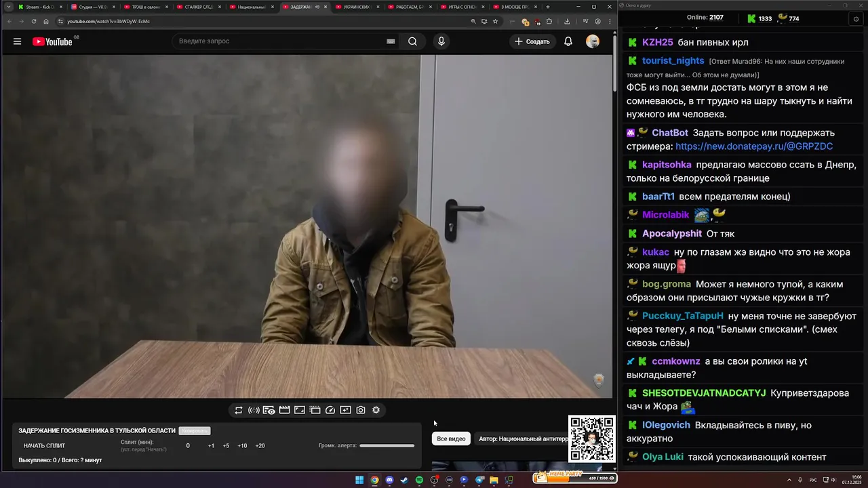Click username Microlabik in chat
Image resolution: width=868 pixels, height=488 pixels.
pos(665,215)
